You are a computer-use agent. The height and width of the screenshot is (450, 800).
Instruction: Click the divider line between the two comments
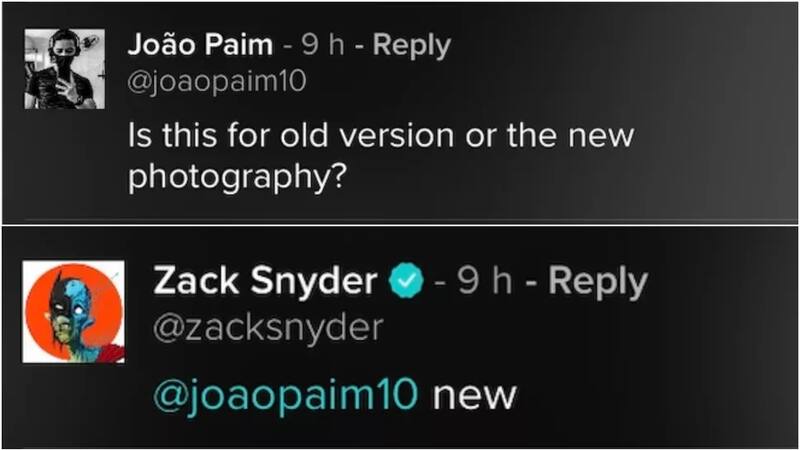[x=400, y=224]
